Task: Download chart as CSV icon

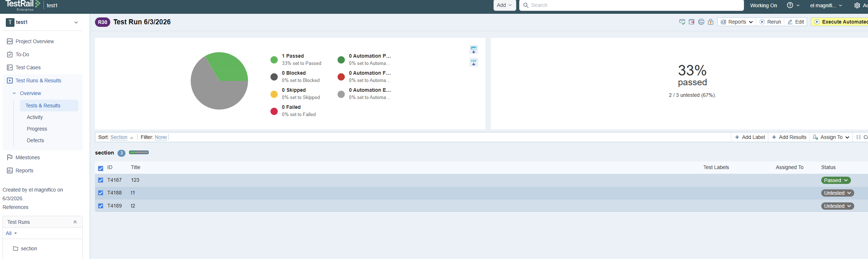Action: (474, 62)
